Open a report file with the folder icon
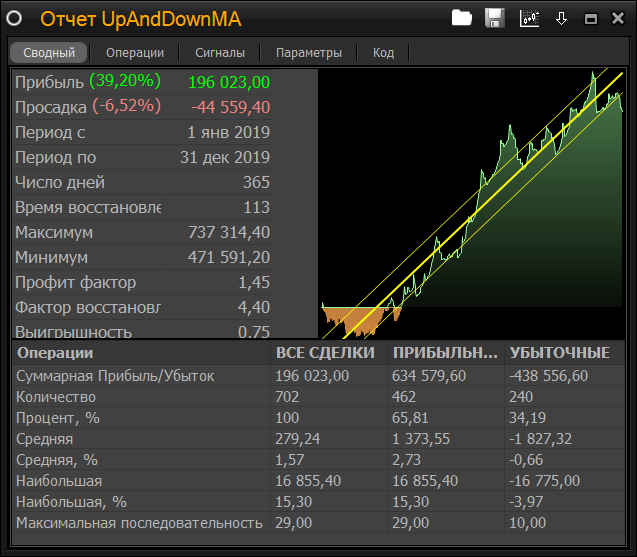The width and height of the screenshot is (637, 557). point(461,18)
